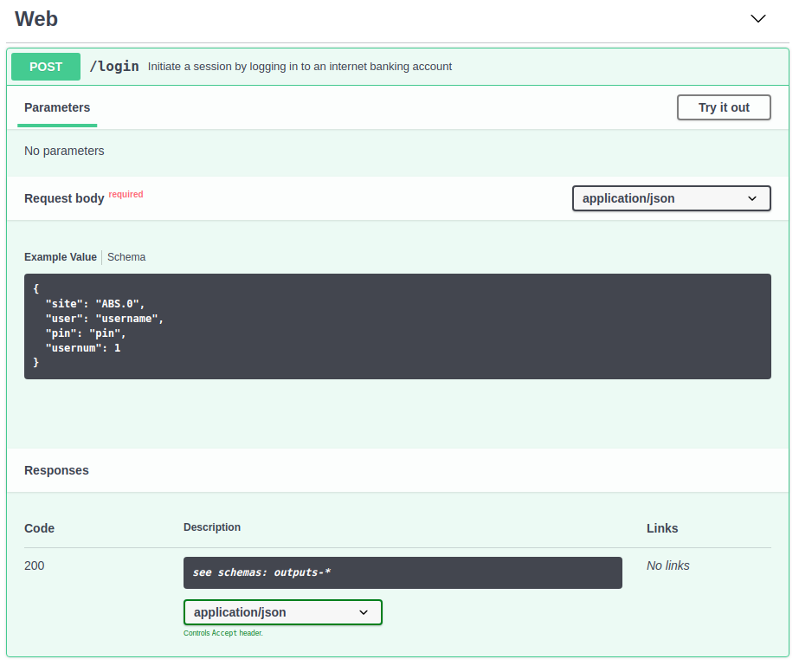Viewport: 799px width, 672px height.
Task: Select the Parameters tab
Action: tap(57, 108)
